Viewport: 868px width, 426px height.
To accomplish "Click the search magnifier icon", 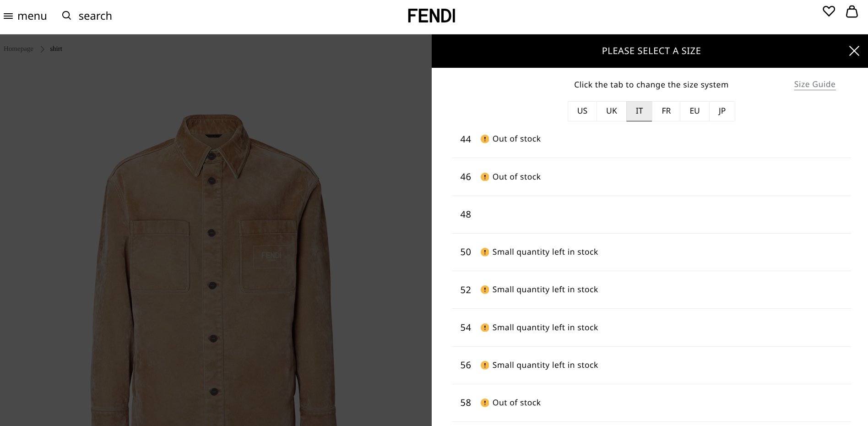I will tap(67, 16).
